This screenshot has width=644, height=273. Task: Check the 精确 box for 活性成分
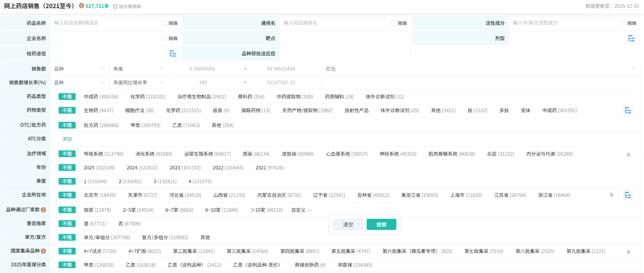623,23
